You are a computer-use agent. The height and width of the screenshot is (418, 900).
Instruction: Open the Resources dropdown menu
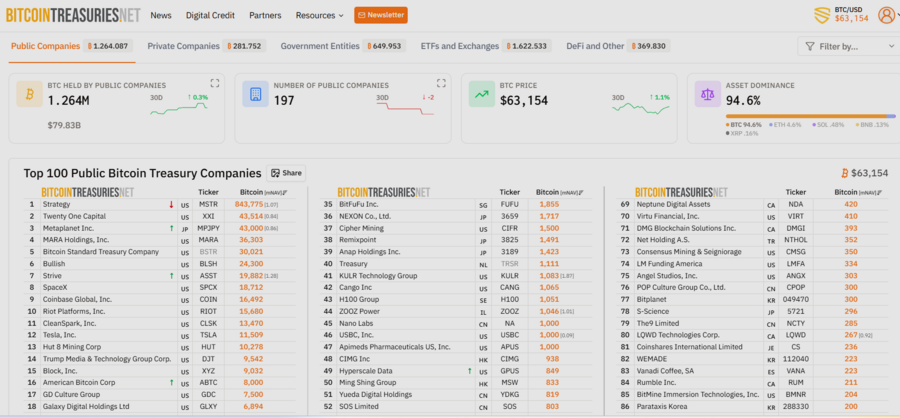click(x=320, y=16)
